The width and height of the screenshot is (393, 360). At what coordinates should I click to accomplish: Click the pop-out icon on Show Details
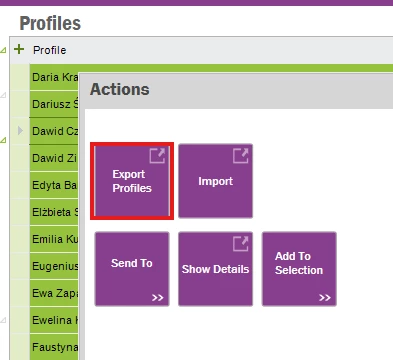[240, 243]
